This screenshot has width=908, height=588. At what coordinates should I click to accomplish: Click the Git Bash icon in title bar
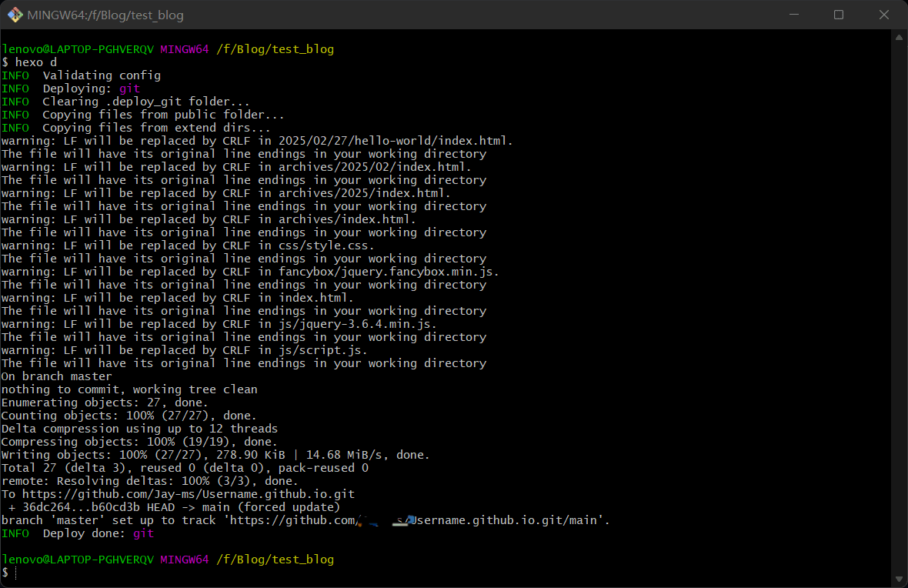coord(15,15)
